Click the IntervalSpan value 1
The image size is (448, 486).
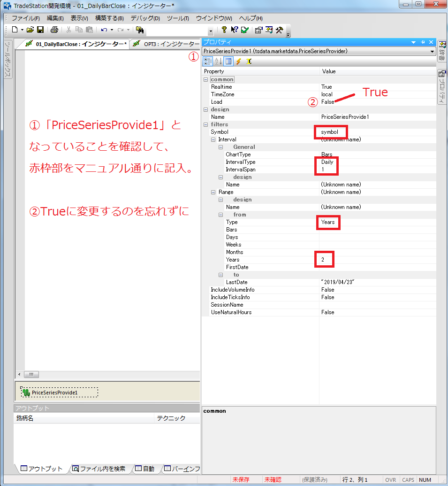(x=323, y=170)
